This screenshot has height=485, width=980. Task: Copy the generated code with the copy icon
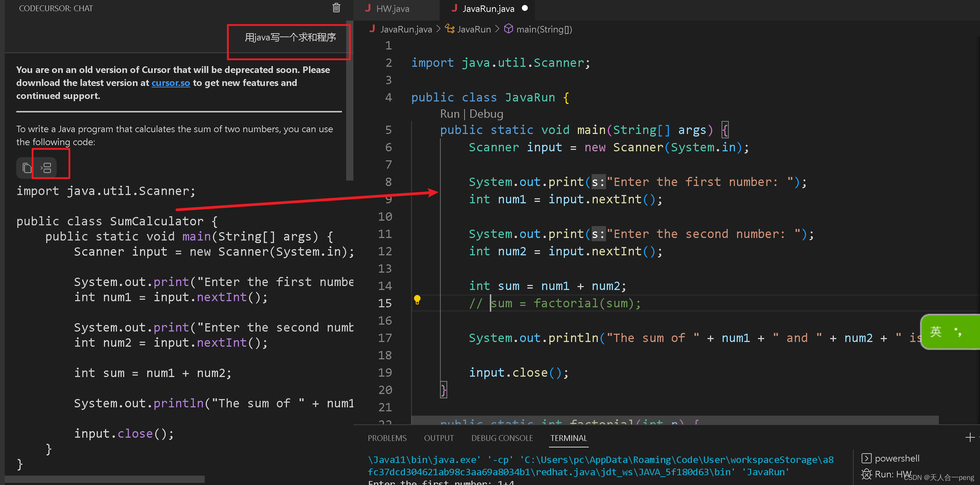pyautogui.click(x=27, y=168)
